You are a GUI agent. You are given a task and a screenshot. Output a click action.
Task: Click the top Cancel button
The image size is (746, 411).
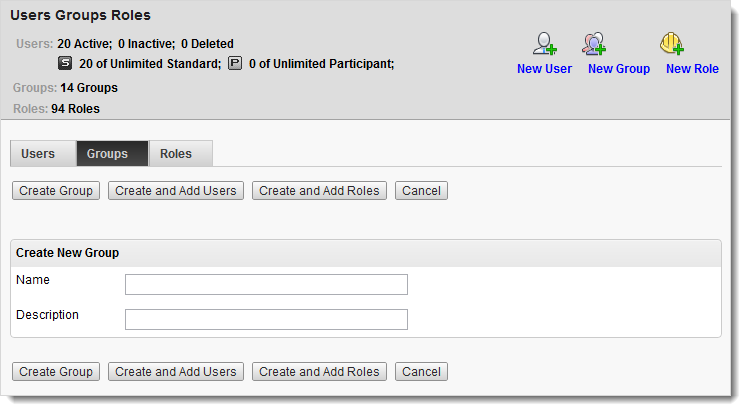tap(422, 191)
